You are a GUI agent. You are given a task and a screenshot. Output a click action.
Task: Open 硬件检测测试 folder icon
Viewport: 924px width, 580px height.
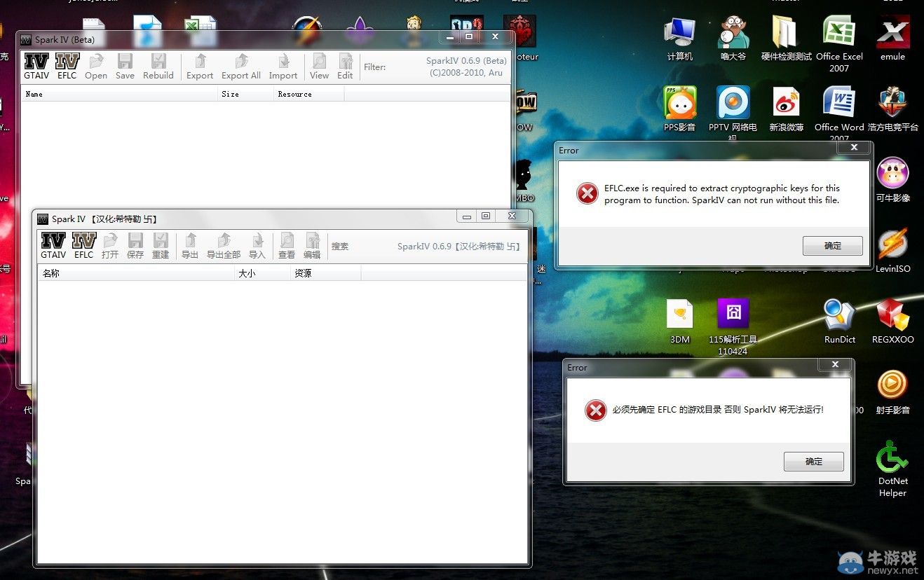pos(786,39)
